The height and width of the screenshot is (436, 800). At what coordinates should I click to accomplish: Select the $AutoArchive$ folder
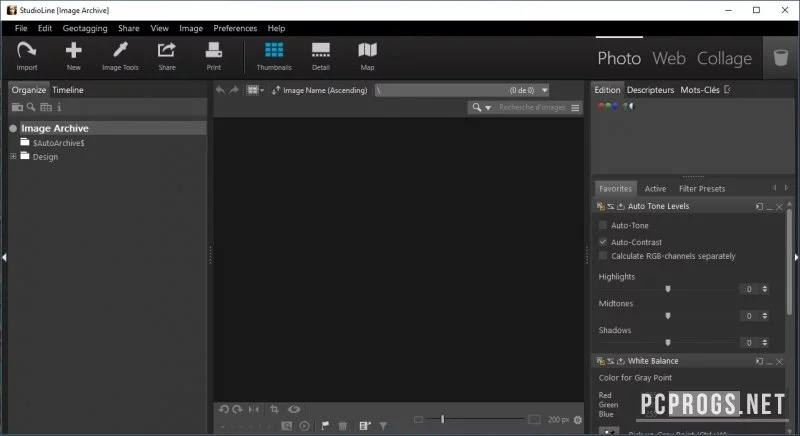(x=58, y=143)
